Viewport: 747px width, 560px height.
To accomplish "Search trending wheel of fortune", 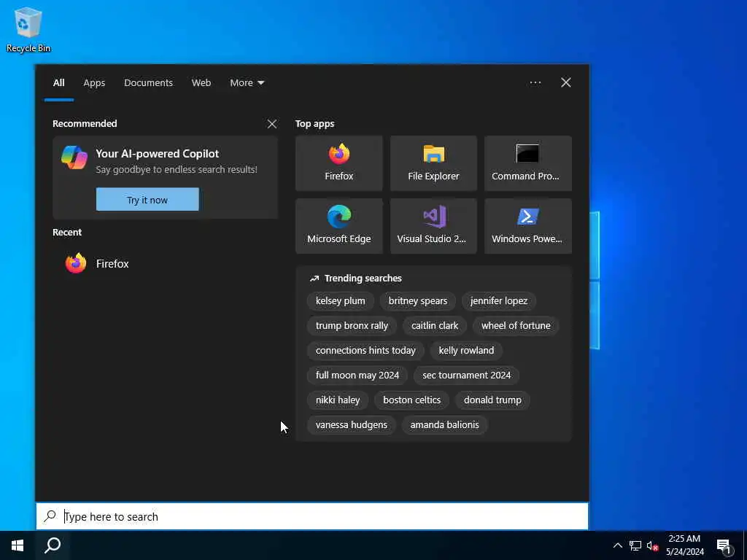I will (x=516, y=326).
